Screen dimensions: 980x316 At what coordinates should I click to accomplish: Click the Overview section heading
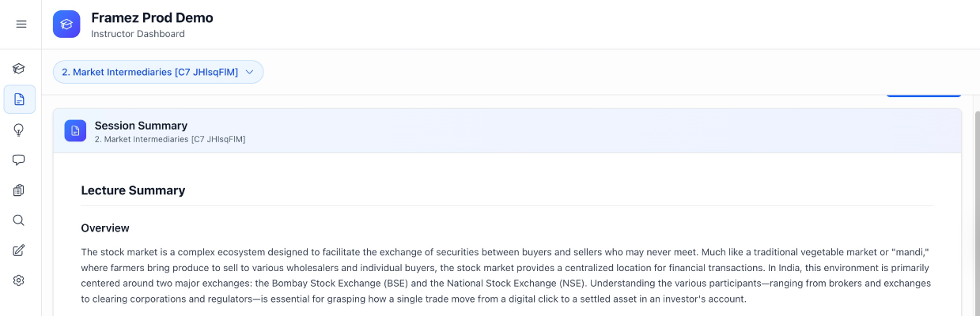[105, 228]
